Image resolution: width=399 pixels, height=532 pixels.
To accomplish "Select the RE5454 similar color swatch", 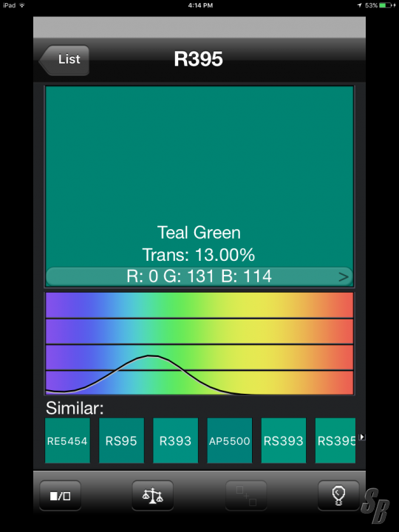I will (67, 440).
